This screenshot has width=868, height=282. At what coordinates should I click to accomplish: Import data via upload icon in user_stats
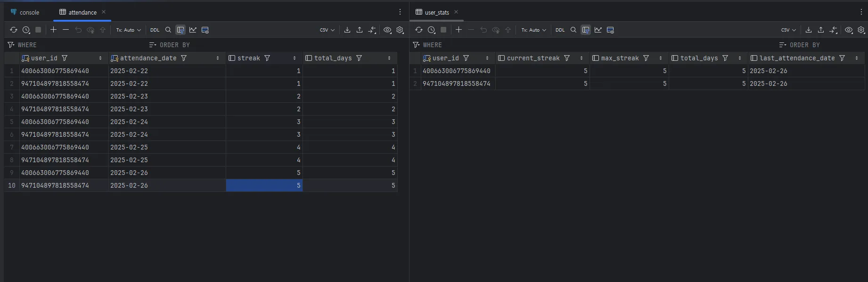pyautogui.click(x=821, y=30)
